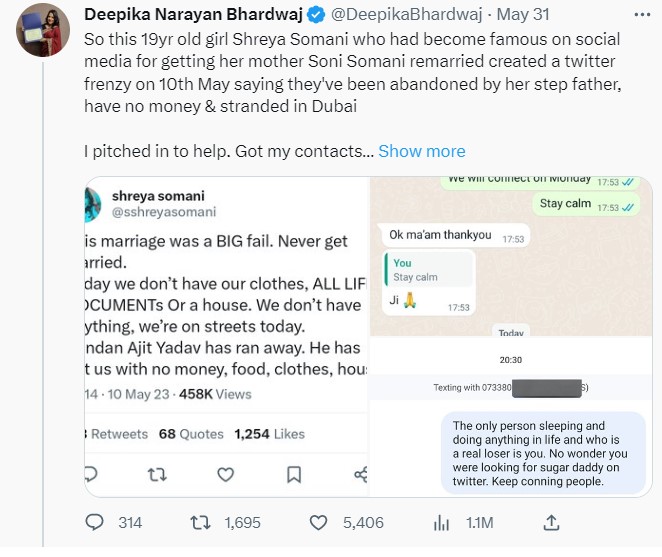Like the tweet with the heart icon

[x=319, y=523]
